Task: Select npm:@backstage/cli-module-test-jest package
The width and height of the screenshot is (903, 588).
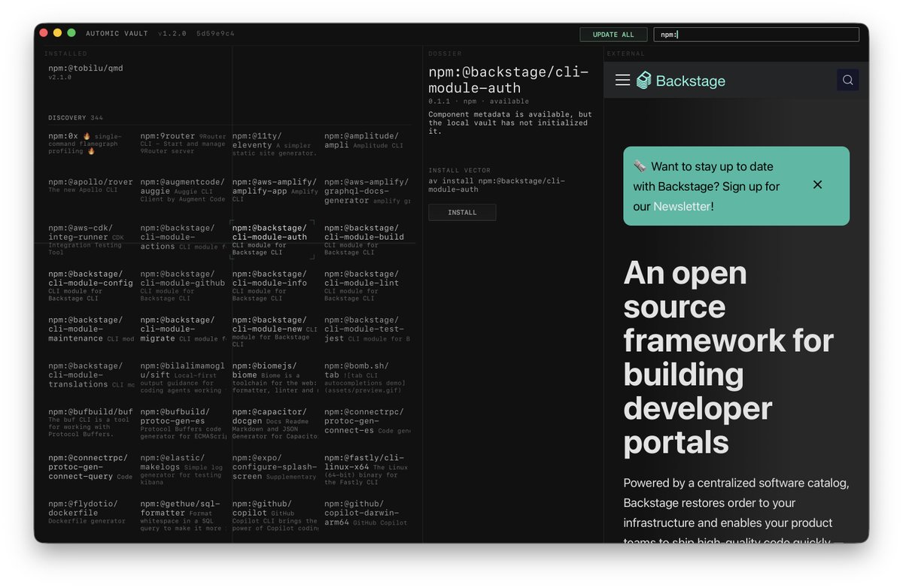Action: pyautogui.click(x=367, y=329)
